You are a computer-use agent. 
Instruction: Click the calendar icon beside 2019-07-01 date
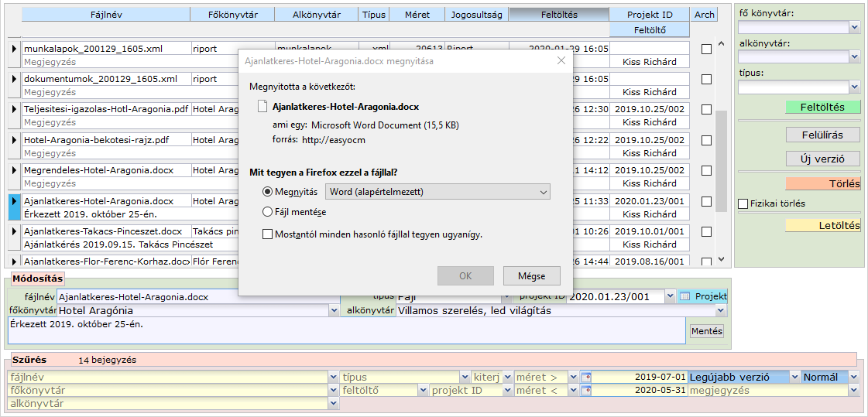pos(585,378)
